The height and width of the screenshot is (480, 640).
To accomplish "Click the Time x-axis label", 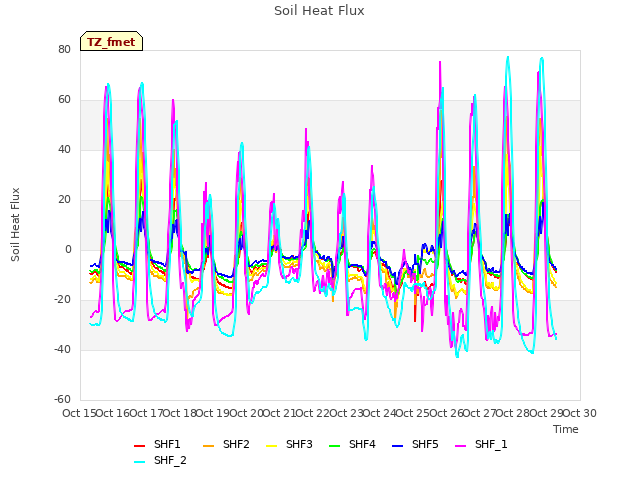I will point(566,429).
